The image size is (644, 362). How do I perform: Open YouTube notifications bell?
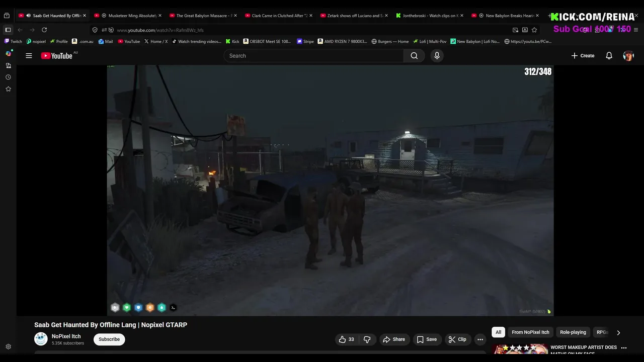point(609,56)
